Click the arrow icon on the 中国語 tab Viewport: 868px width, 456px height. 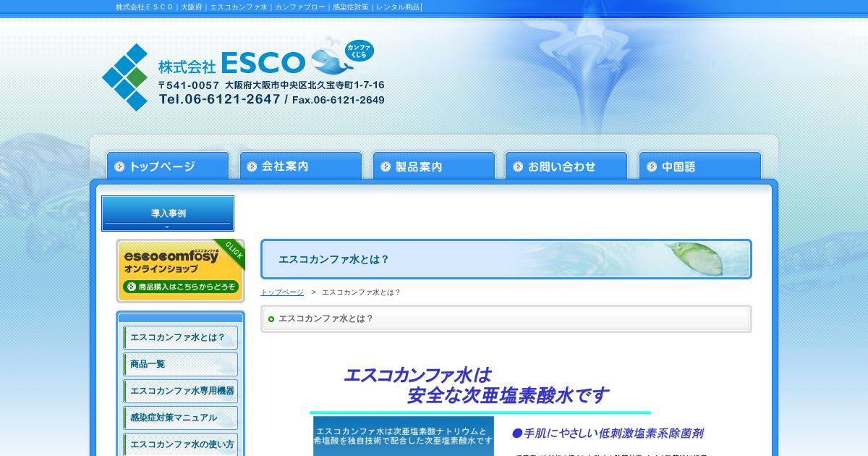point(651,166)
